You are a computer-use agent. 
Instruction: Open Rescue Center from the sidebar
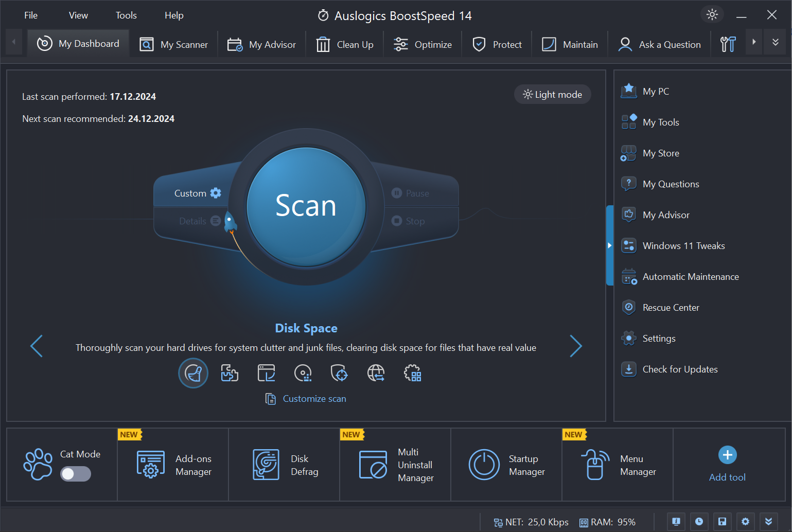pos(671,308)
